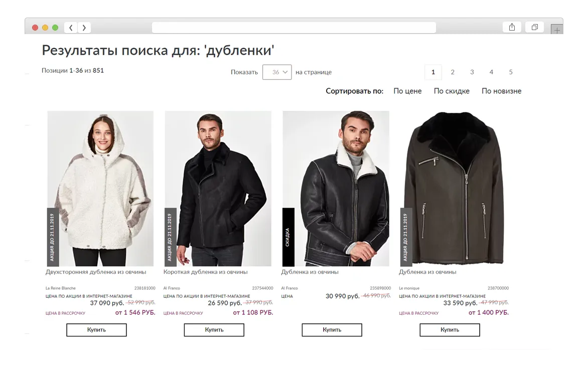Viewport: 588px width, 375px height.
Task: Open the Короткая дубленка из овчины product photo
Action: [218, 189]
